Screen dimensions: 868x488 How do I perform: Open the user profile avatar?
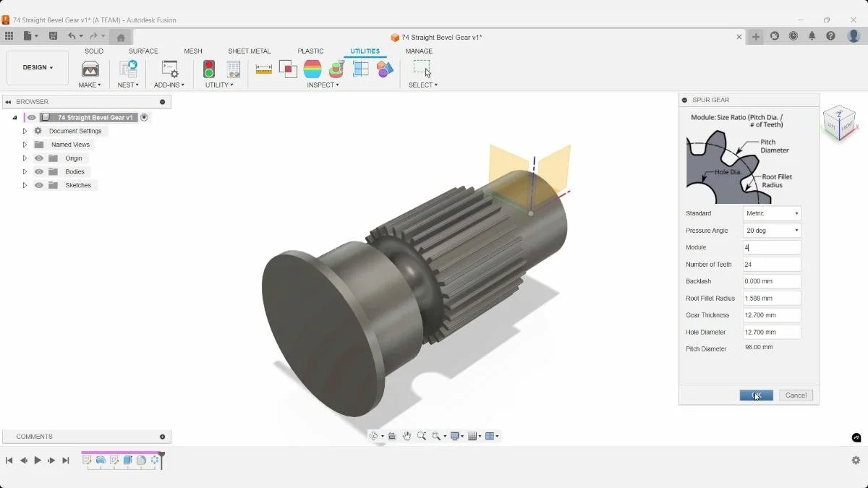tap(854, 36)
